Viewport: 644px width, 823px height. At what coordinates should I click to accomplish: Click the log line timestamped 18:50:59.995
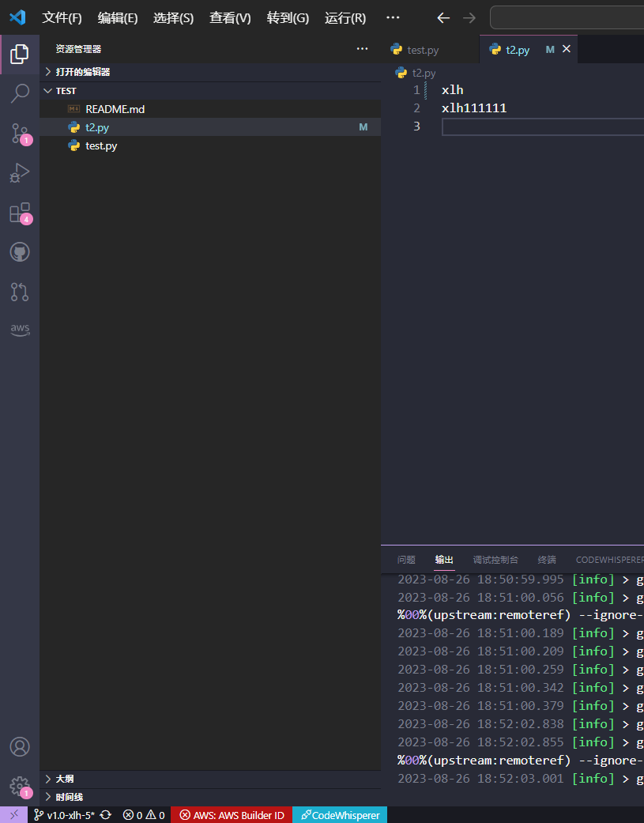pos(520,580)
